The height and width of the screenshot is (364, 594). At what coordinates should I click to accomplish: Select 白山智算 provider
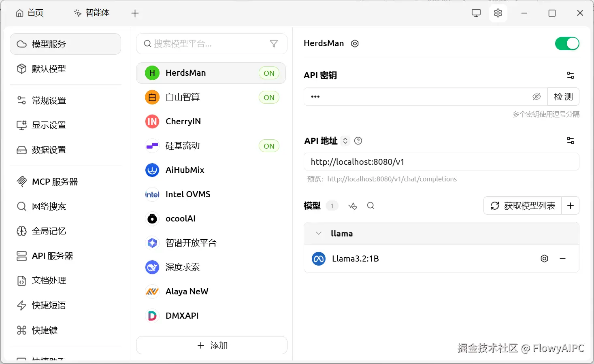211,97
